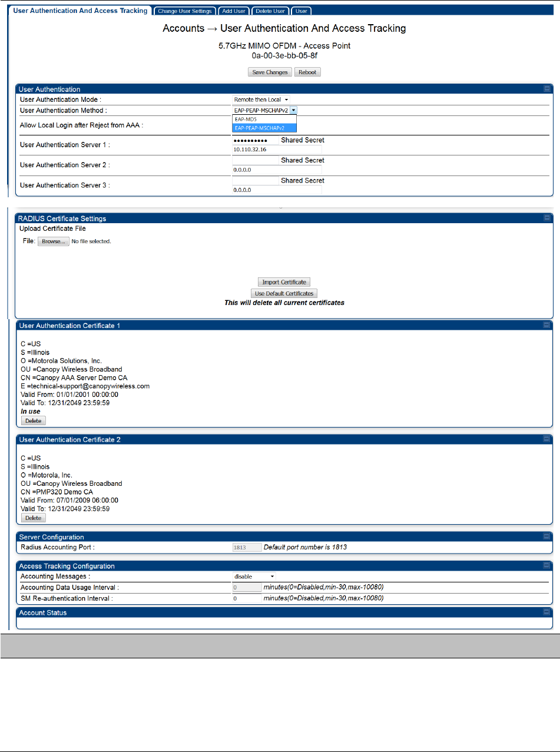
Task: Click the Save Changes button
Action: pos(269,72)
